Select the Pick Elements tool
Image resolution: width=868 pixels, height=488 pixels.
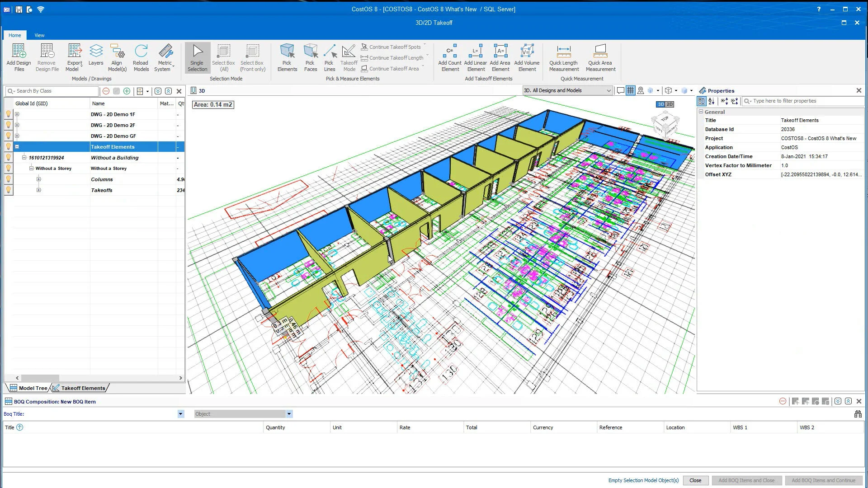tap(288, 57)
